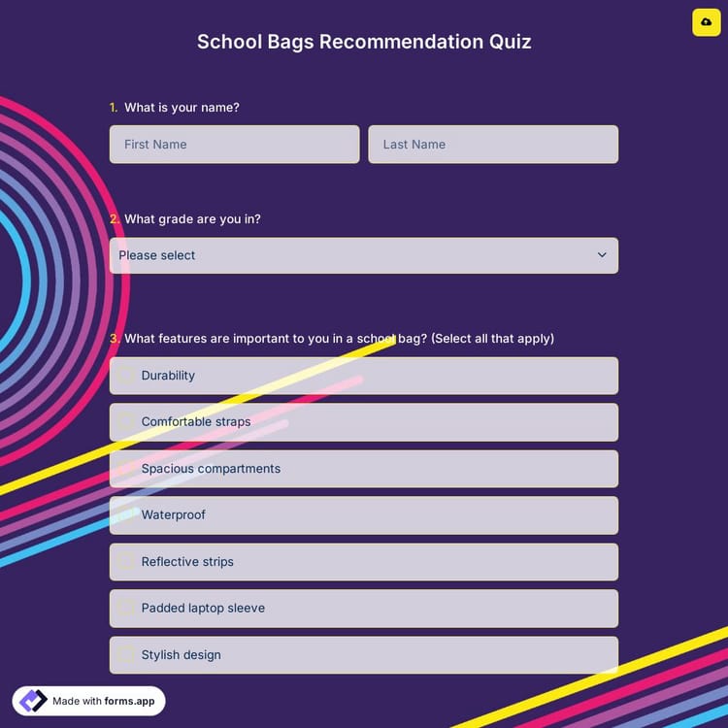The height and width of the screenshot is (728, 728).
Task: Click the yellow cloud upload icon
Action: tap(706, 22)
